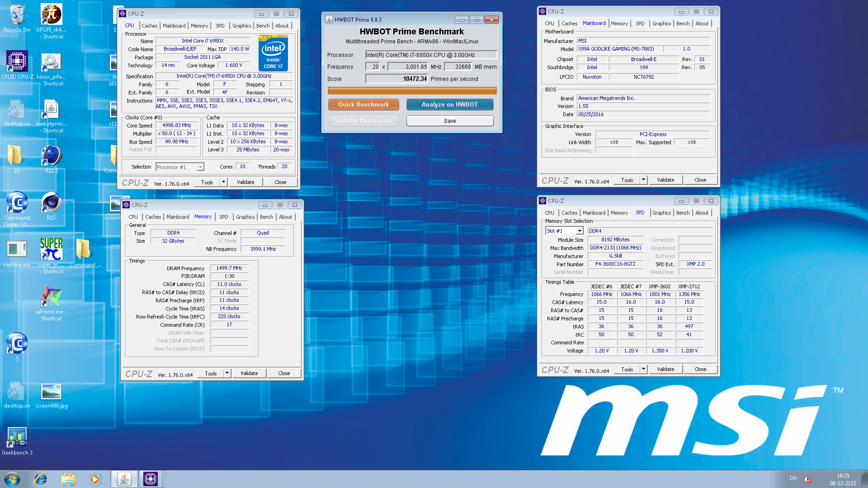The image size is (868, 488).
Task: Click volume icon in system tray
Action: coord(807,479)
